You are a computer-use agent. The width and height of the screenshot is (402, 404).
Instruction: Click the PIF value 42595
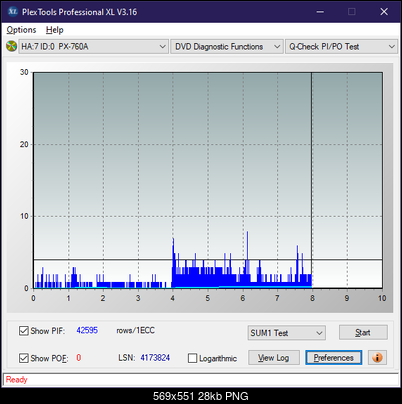[x=87, y=330]
